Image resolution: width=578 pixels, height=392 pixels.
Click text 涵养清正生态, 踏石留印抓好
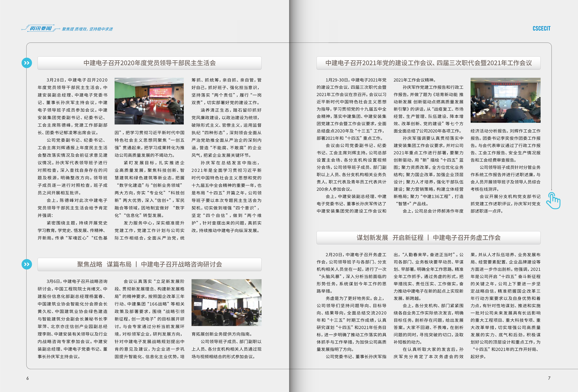point(231,110)
